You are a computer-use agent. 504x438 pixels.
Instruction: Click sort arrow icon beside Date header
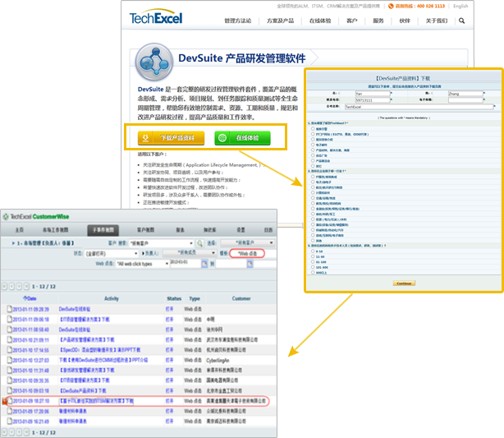[25, 298]
